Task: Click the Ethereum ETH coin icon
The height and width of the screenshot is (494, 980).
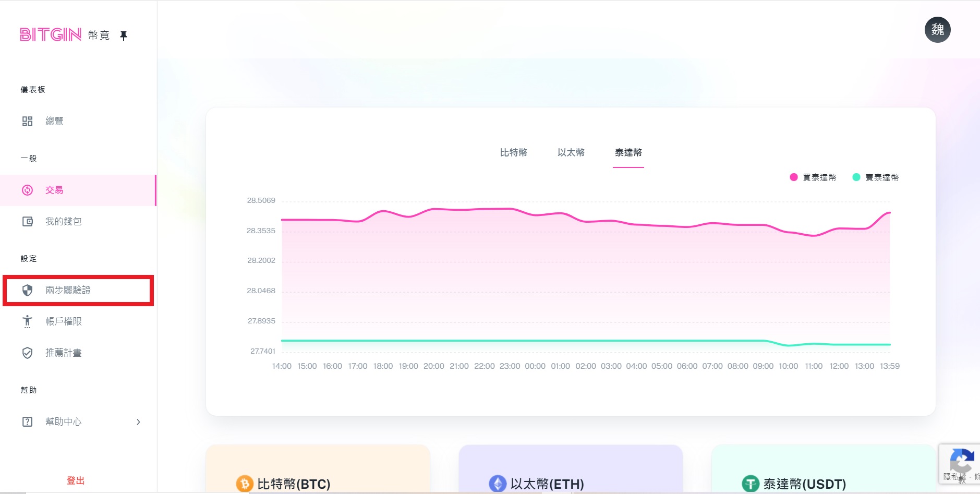Action: point(498,484)
